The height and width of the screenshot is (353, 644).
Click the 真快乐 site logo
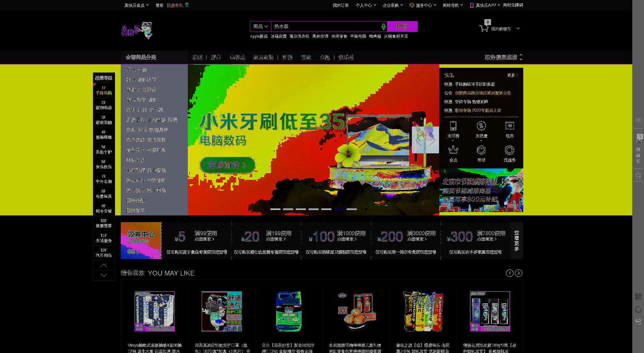(x=137, y=30)
